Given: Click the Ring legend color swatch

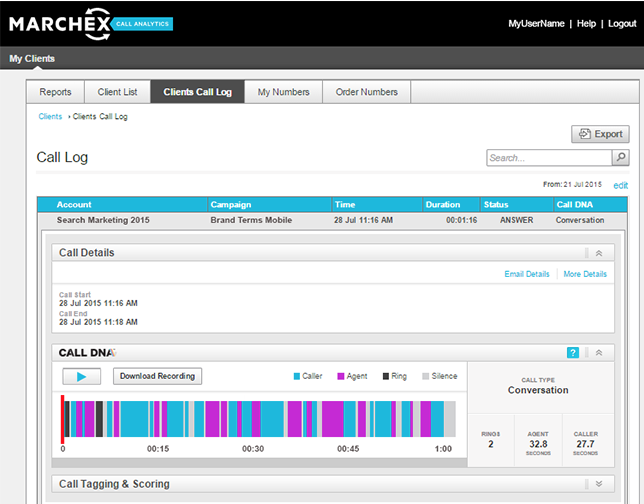Looking at the screenshot, I should [386, 376].
